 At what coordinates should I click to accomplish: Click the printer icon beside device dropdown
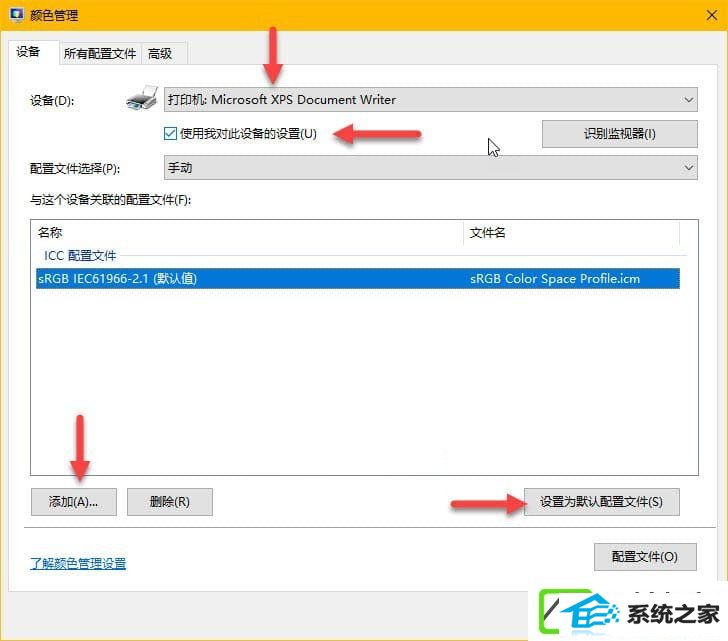pos(142,98)
